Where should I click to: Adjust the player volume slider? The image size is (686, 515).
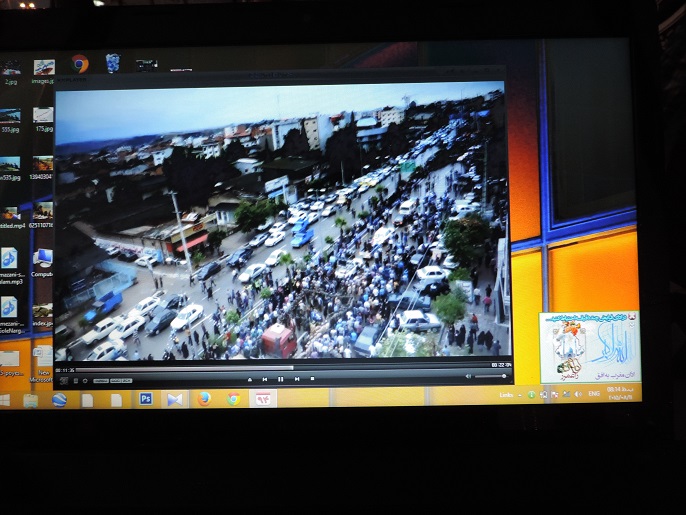click(490, 376)
